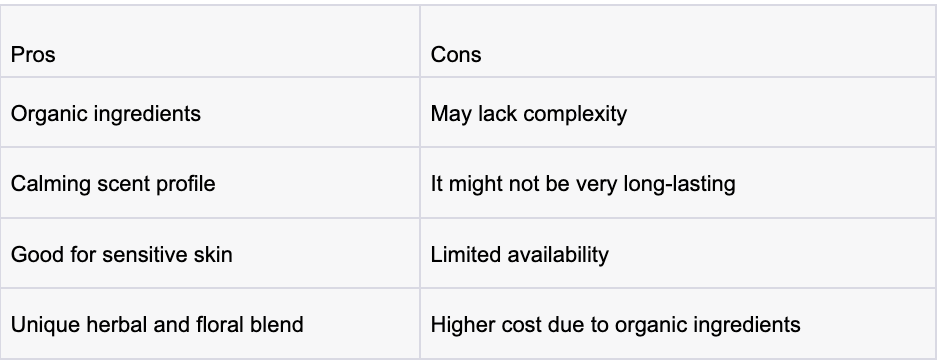Select the 'May lack complexity' cell
This screenshot has width=938, height=362.
tap(678, 112)
